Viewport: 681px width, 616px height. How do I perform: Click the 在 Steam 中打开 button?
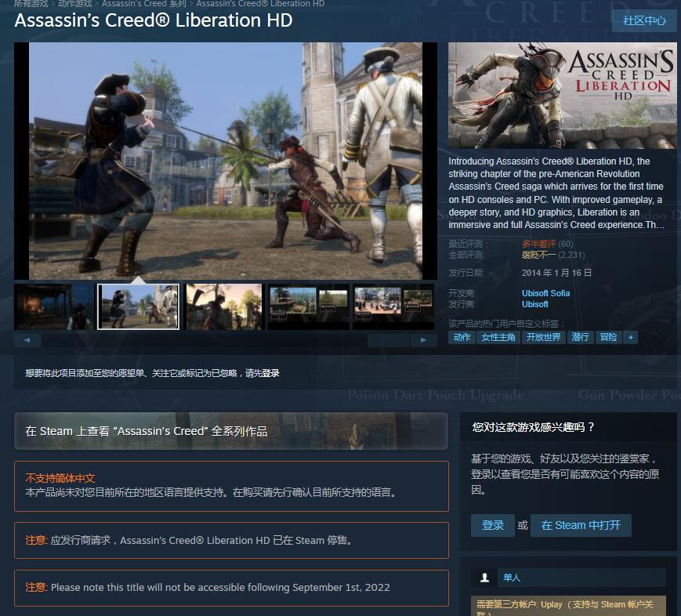[581, 525]
